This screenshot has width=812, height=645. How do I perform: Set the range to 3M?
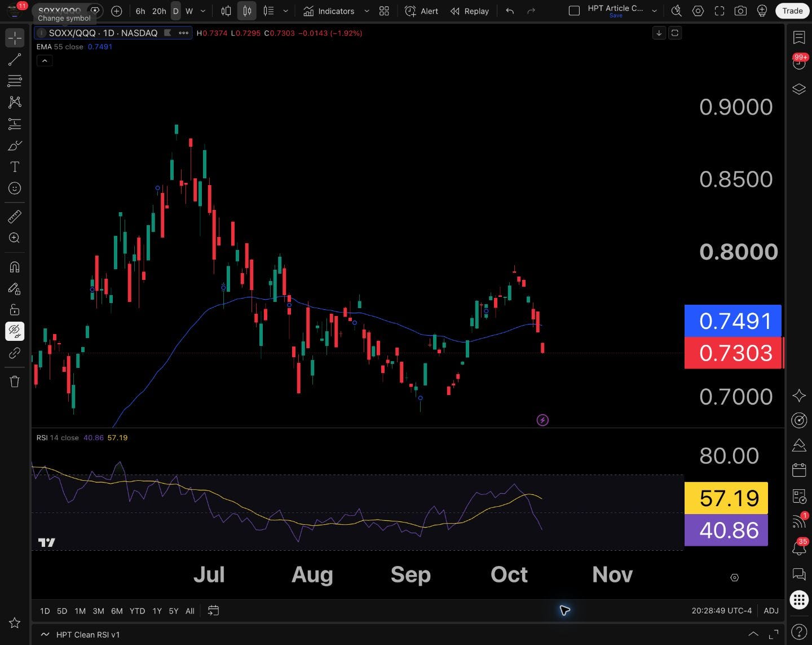pyautogui.click(x=98, y=611)
